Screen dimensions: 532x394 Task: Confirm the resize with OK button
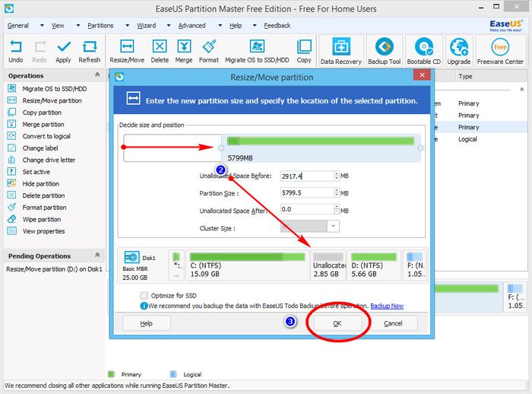point(337,323)
